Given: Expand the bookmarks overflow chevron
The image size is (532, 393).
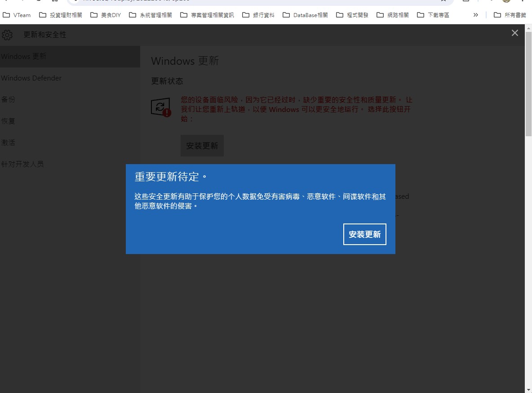Looking at the screenshot, I should pyautogui.click(x=476, y=15).
